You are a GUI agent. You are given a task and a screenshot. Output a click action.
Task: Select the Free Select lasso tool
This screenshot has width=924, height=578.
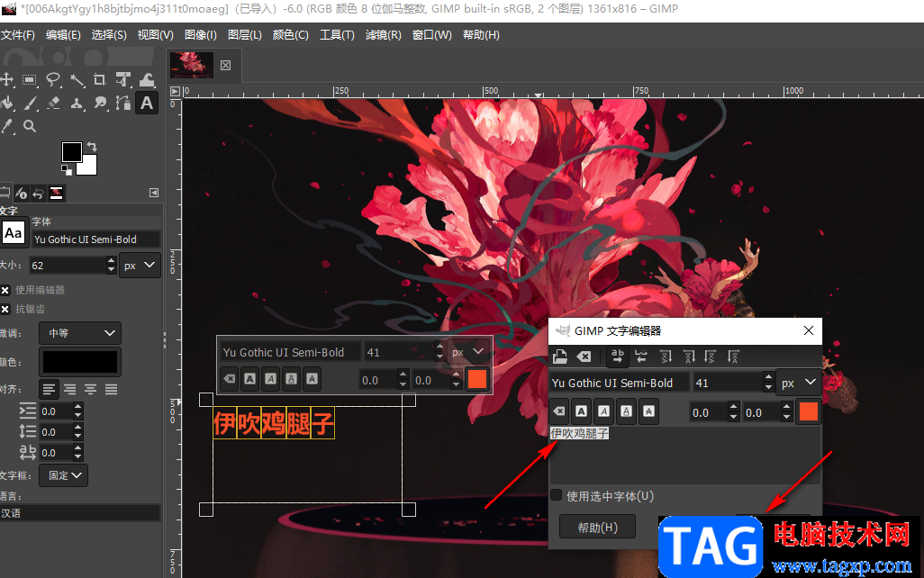(x=53, y=79)
